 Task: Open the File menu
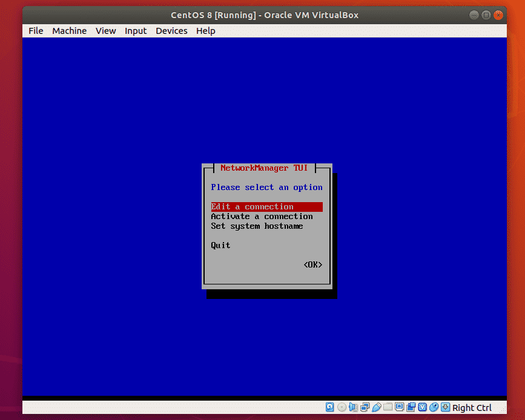click(36, 31)
